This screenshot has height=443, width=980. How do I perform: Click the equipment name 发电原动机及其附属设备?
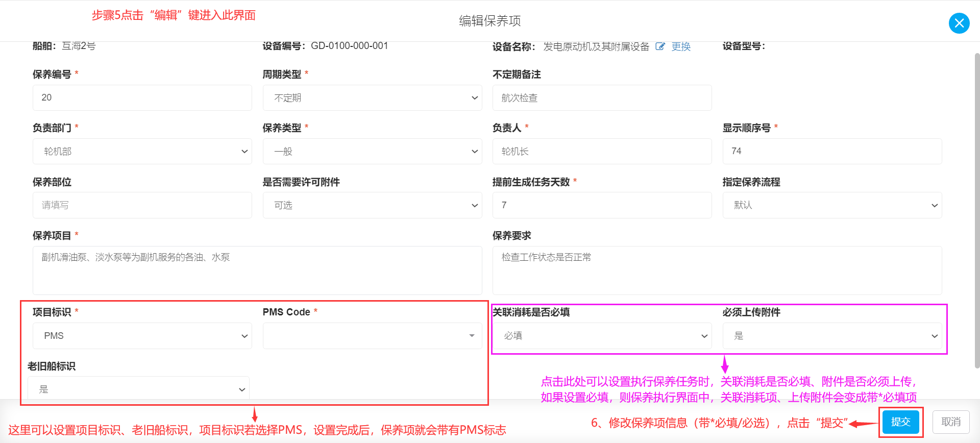pyautogui.click(x=596, y=46)
